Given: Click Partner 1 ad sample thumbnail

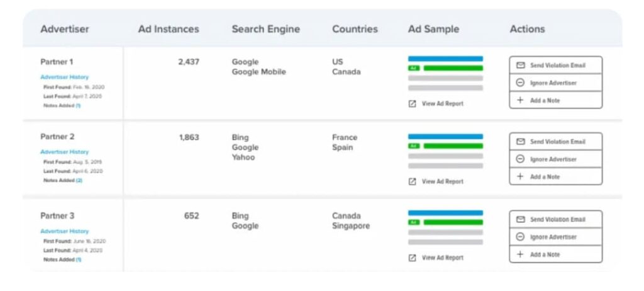Looking at the screenshot, I should (x=445, y=73).
